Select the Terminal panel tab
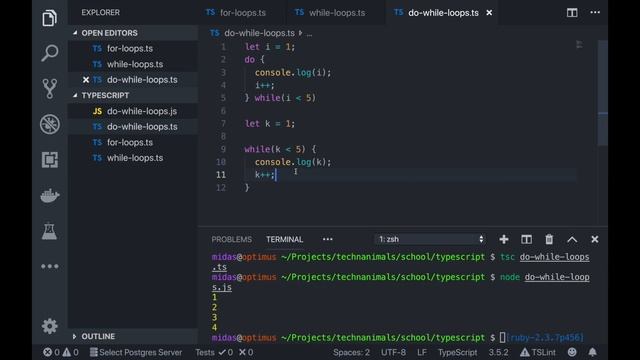Screen dimensions: 640x360 click(284, 240)
